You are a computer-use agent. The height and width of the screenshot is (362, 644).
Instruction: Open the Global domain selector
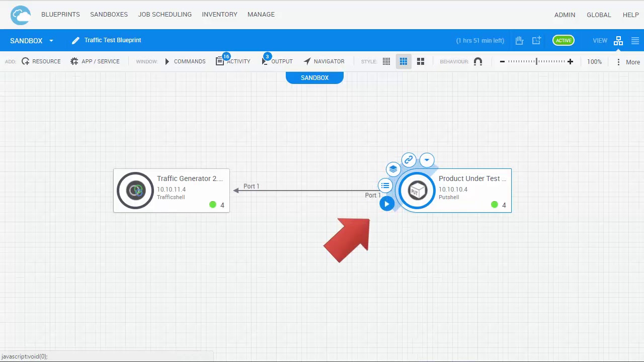[x=599, y=15]
